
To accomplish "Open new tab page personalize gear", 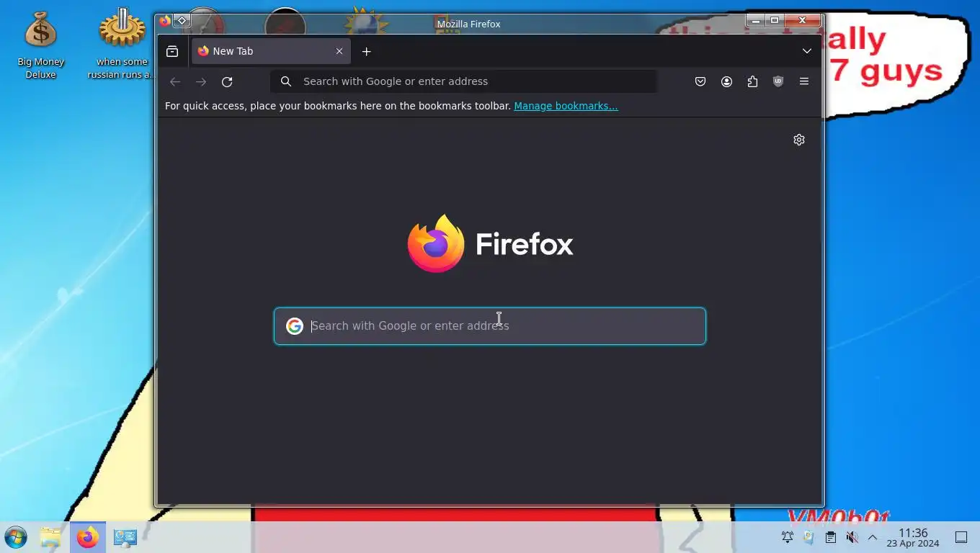I will coord(799,140).
